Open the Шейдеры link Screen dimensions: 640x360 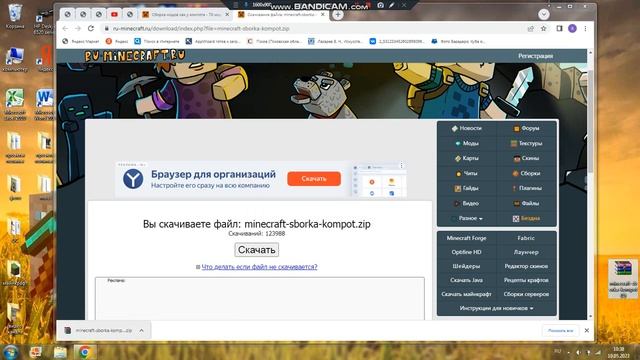pyautogui.click(x=467, y=266)
